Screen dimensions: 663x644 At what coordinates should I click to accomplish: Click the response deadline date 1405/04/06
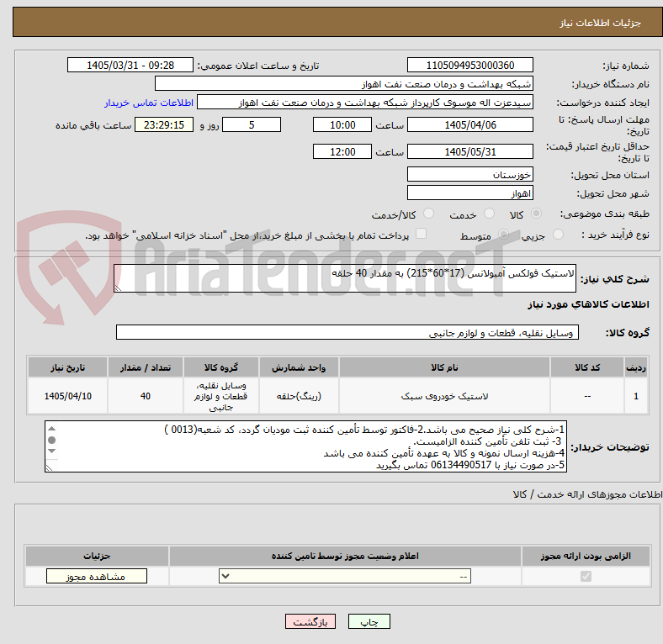coord(469,124)
